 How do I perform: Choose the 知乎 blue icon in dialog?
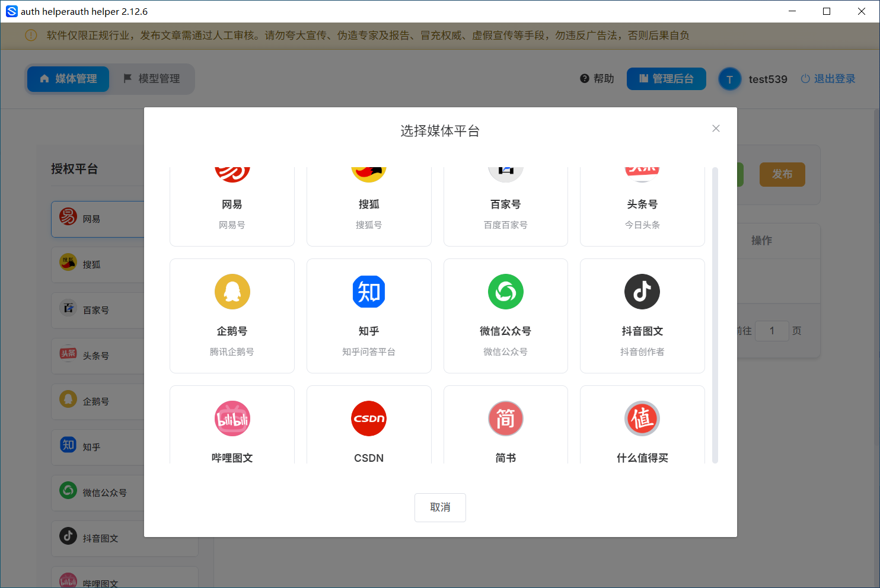(x=369, y=292)
